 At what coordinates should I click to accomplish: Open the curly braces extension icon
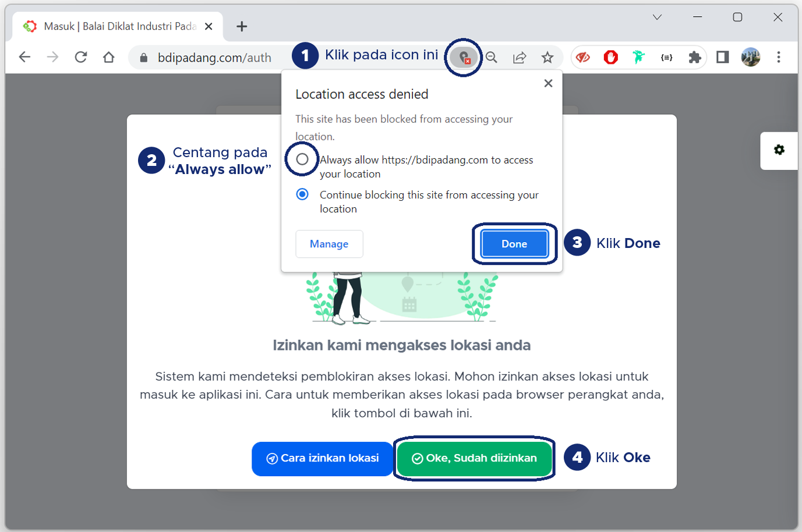pos(667,57)
